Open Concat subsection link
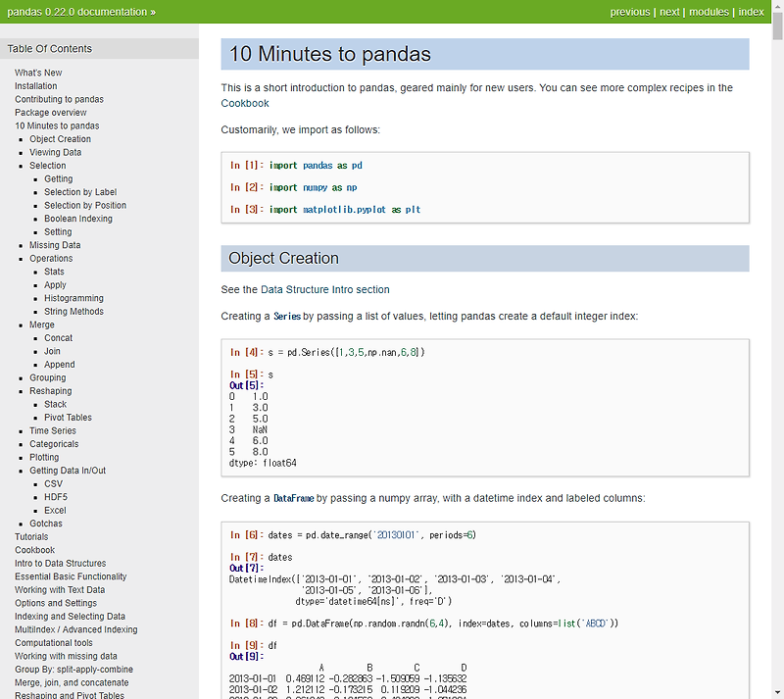Image resolution: width=784 pixels, height=699 pixels. 58,338
